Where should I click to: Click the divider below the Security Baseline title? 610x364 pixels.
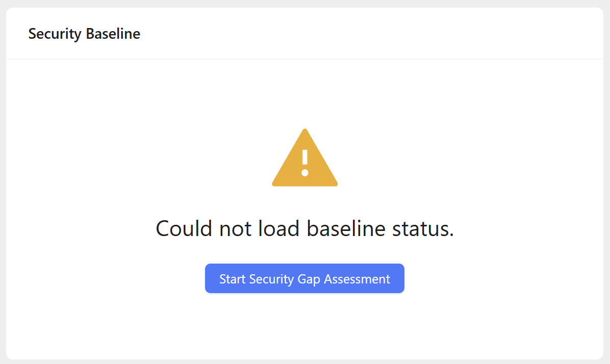pos(304,59)
